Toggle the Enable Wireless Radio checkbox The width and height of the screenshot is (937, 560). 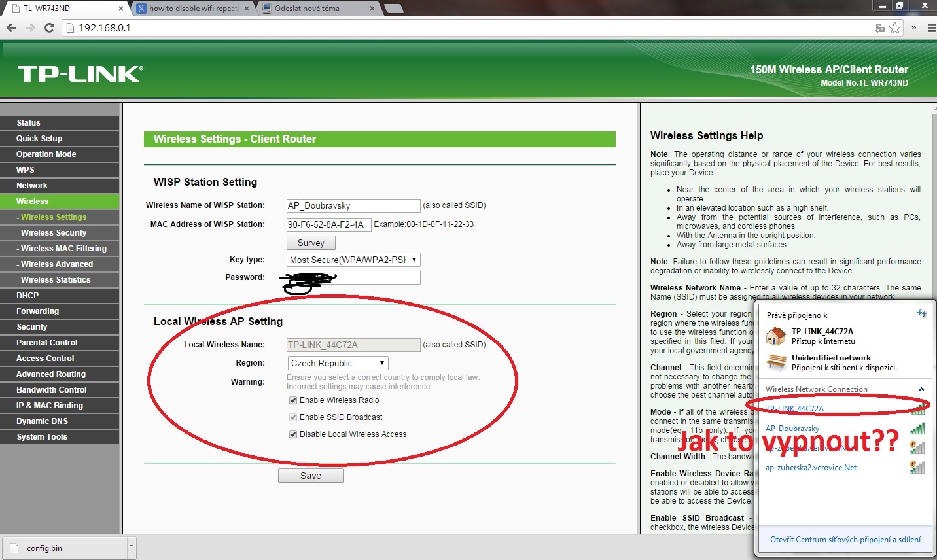pyautogui.click(x=293, y=400)
